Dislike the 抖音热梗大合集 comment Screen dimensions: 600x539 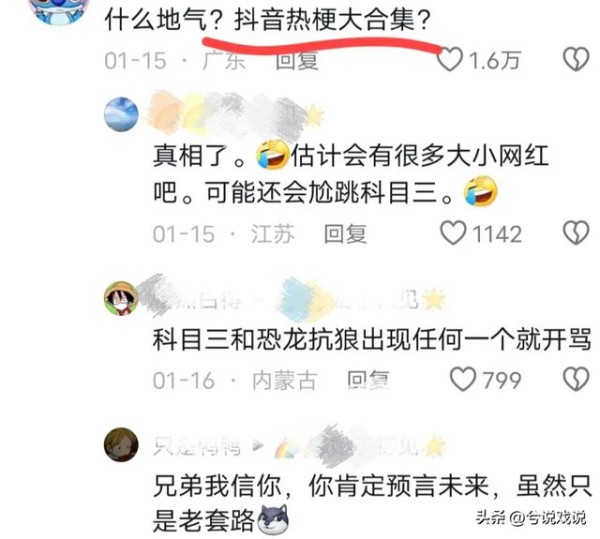(576, 59)
